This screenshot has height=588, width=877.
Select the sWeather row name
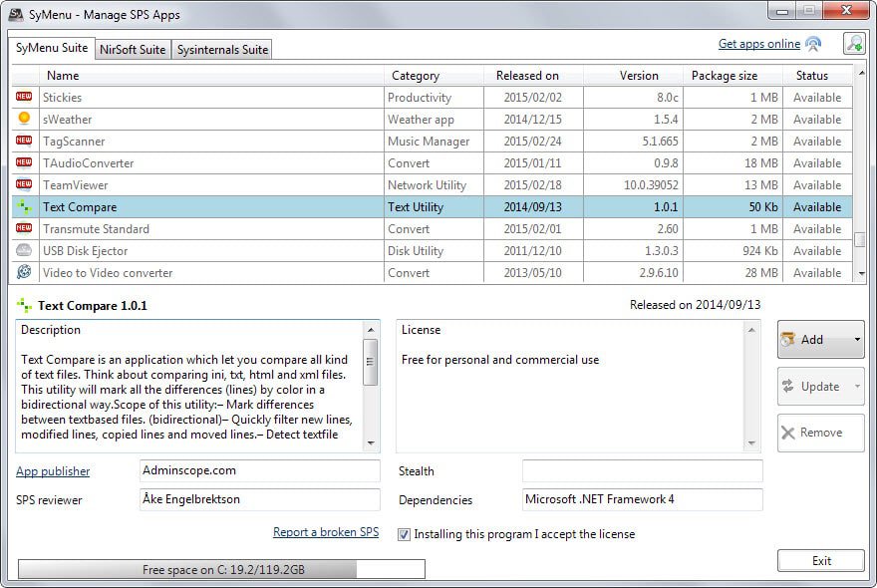coord(67,120)
